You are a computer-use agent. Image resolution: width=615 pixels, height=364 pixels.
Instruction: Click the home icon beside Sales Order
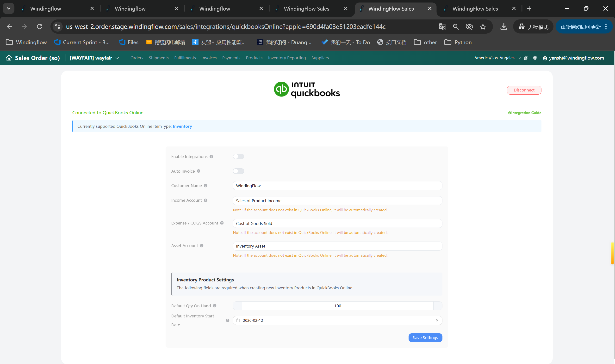point(9,58)
